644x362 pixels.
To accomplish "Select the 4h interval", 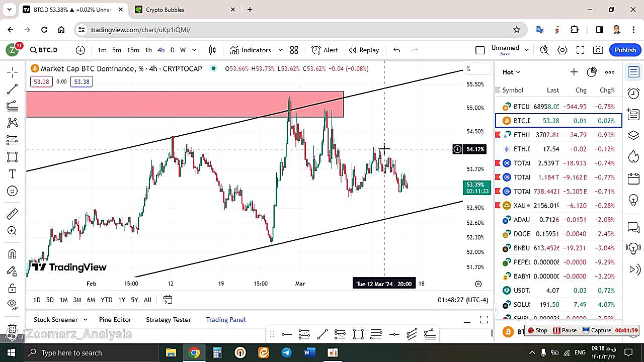I will pos(161,50).
